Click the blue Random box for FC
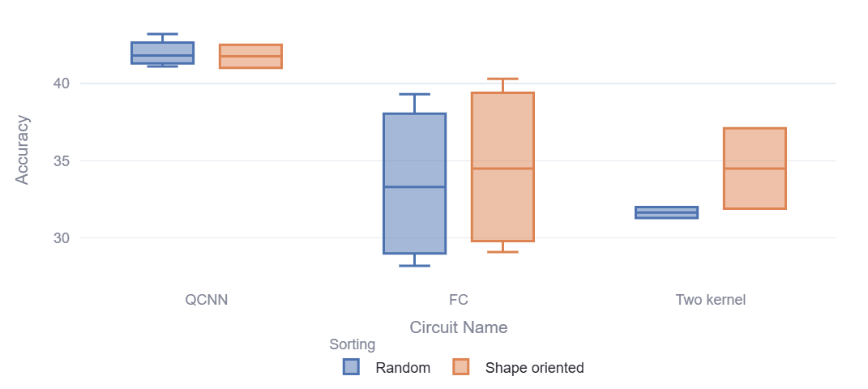This screenshot has height=389, width=868. [x=414, y=183]
